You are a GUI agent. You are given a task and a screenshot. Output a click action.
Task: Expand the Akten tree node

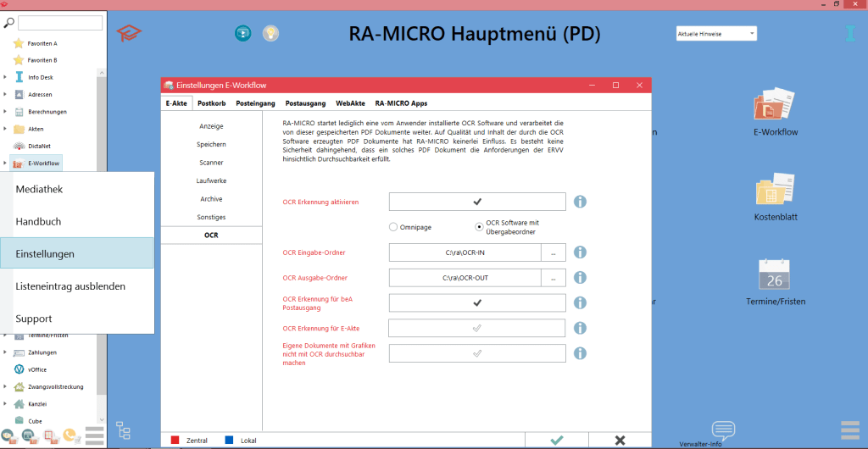(5, 129)
